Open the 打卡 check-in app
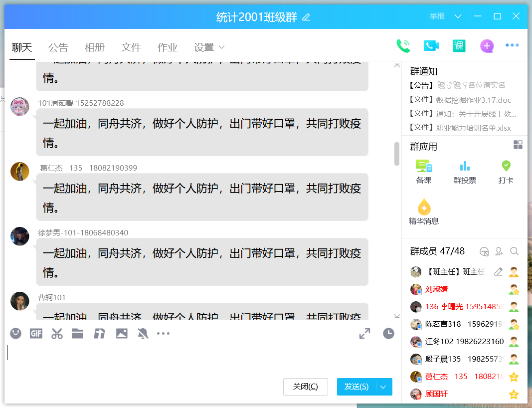The height and width of the screenshot is (408, 532). tap(506, 172)
